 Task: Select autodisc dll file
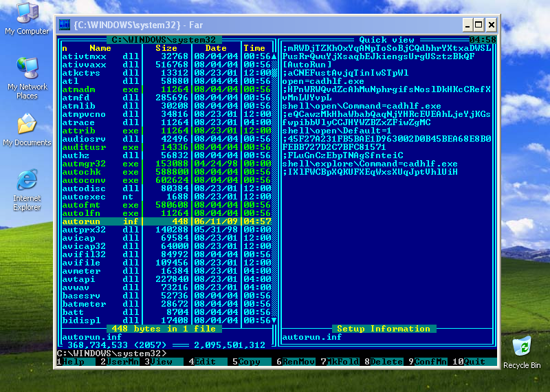166,188
